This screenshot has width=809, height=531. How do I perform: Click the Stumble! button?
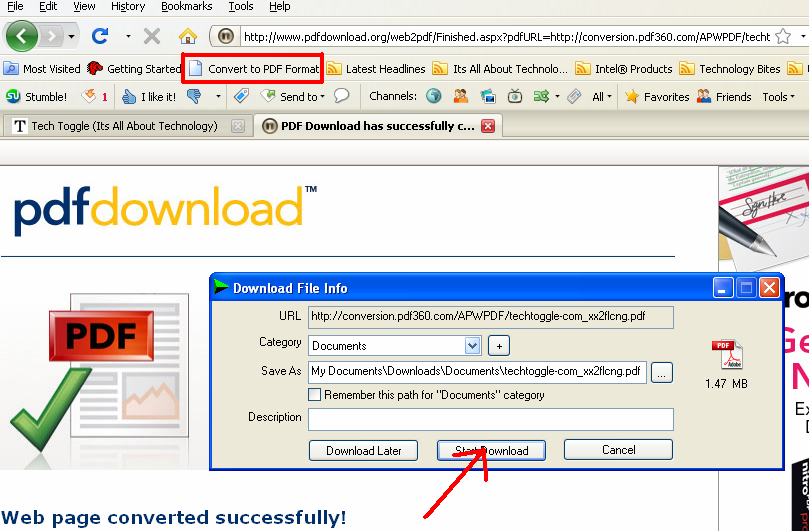pyautogui.click(x=36, y=96)
